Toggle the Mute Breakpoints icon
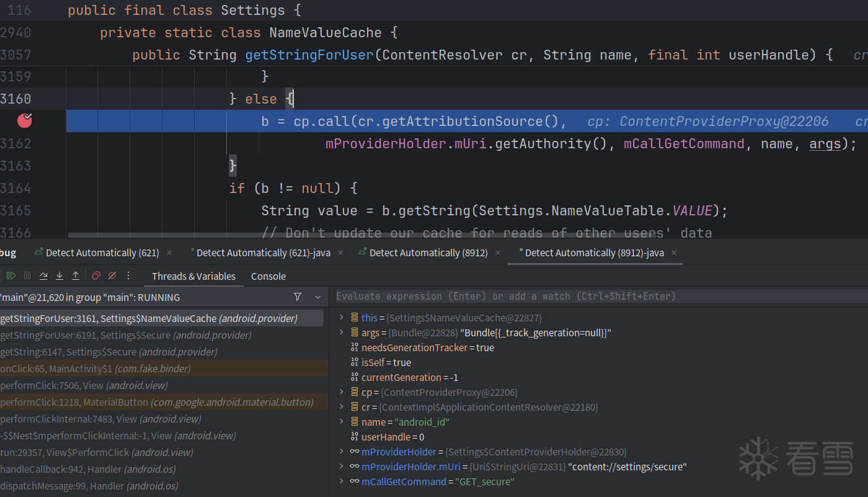The image size is (868, 497). 112,276
